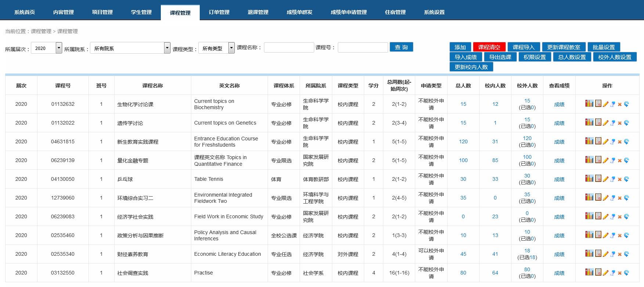Expand the 所属院系 department dropdown

(x=167, y=48)
